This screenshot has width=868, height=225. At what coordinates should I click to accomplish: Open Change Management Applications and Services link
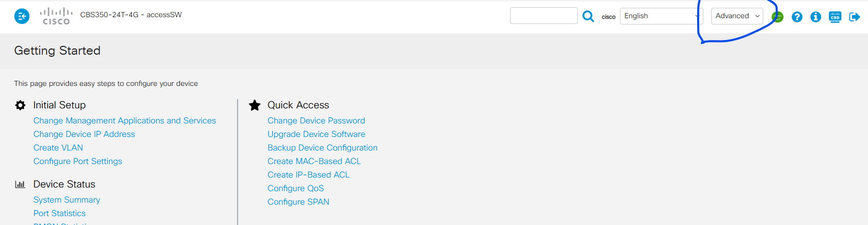[125, 121]
